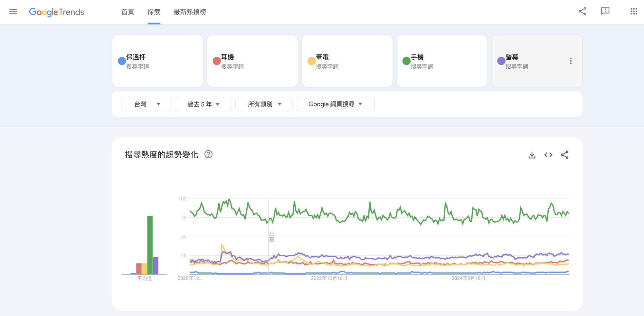
Task: Open the embed code view for chart
Action: pos(548,155)
